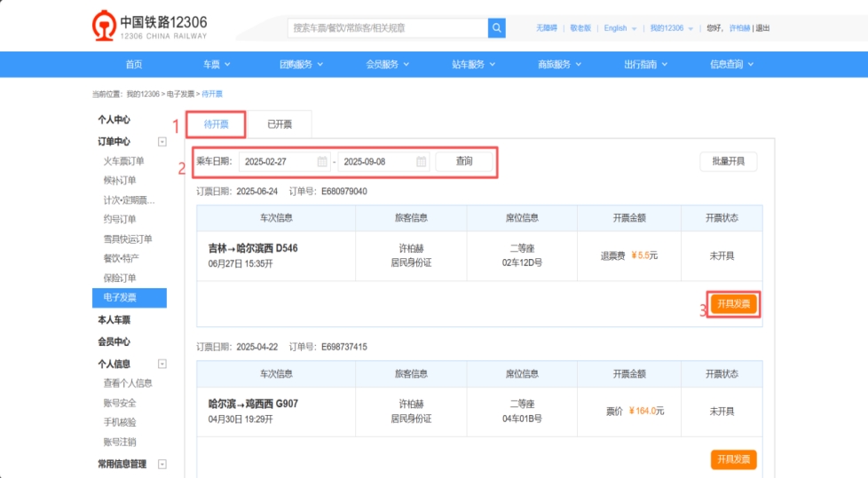The height and width of the screenshot is (478, 868).
Task: Click 我的12306 in the breadcrumb
Action: pyautogui.click(x=143, y=94)
